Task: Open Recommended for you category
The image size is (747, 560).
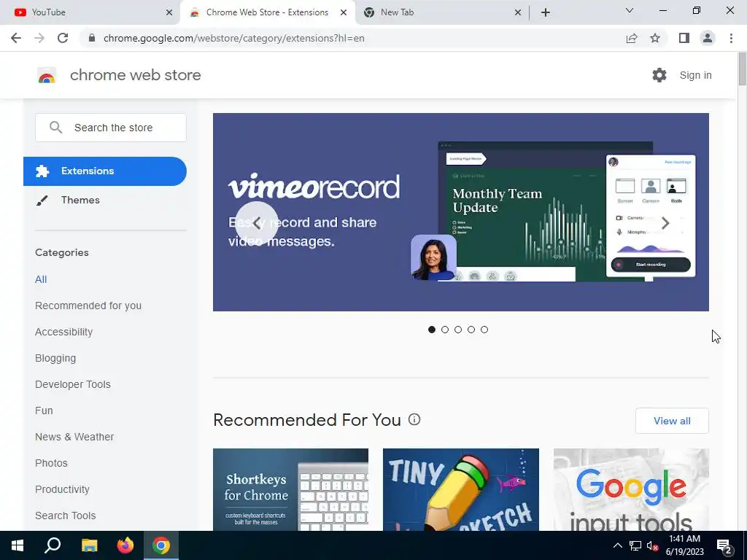Action: click(x=88, y=306)
